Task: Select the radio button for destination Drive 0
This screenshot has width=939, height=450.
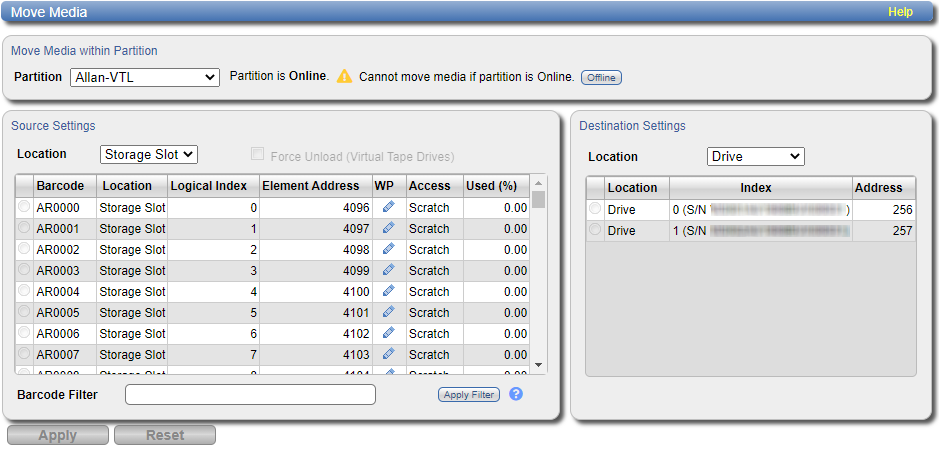Action: (x=596, y=209)
